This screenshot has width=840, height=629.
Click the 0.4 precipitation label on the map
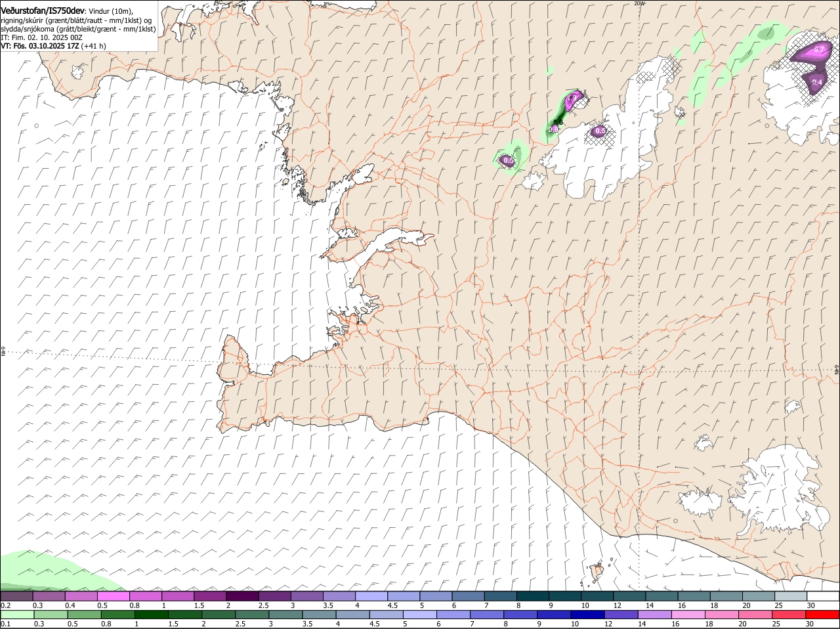point(817,83)
